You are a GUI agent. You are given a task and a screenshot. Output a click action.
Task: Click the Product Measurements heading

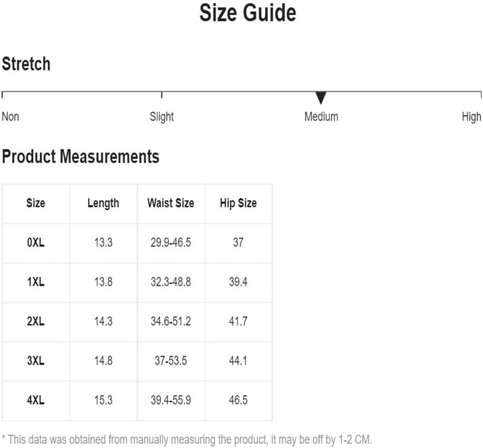81,156
